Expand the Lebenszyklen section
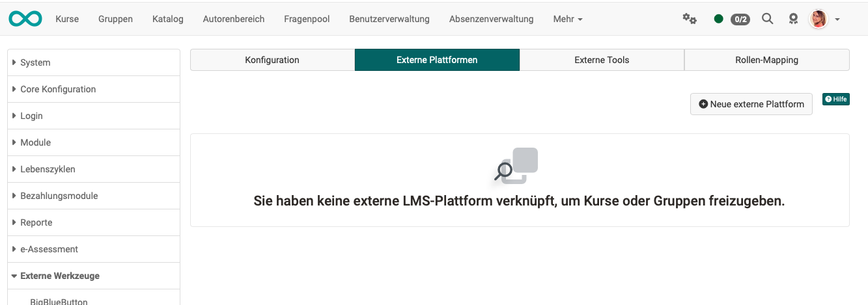The image size is (868, 305). [x=94, y=169]
